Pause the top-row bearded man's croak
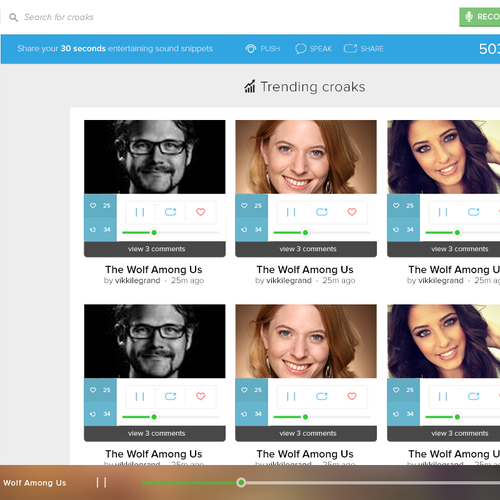Screen dimensions: 500x500 click(x=140, y=212)
